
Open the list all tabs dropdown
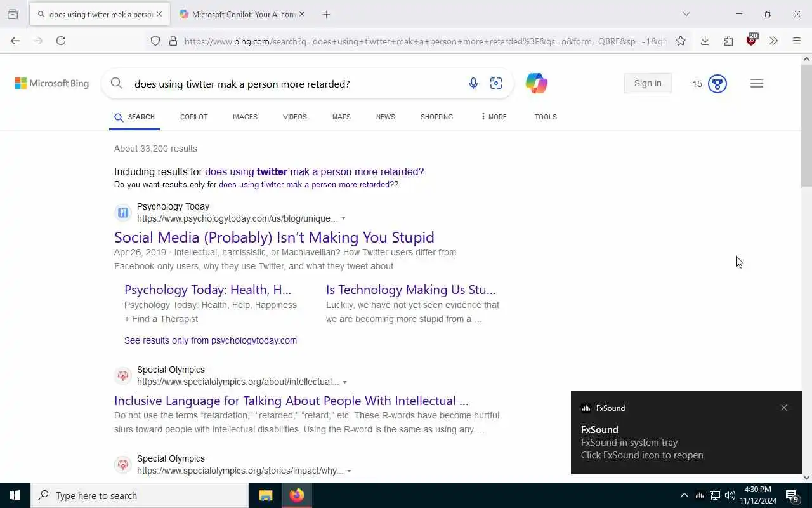pyautogui.click(x=686, y=14)
